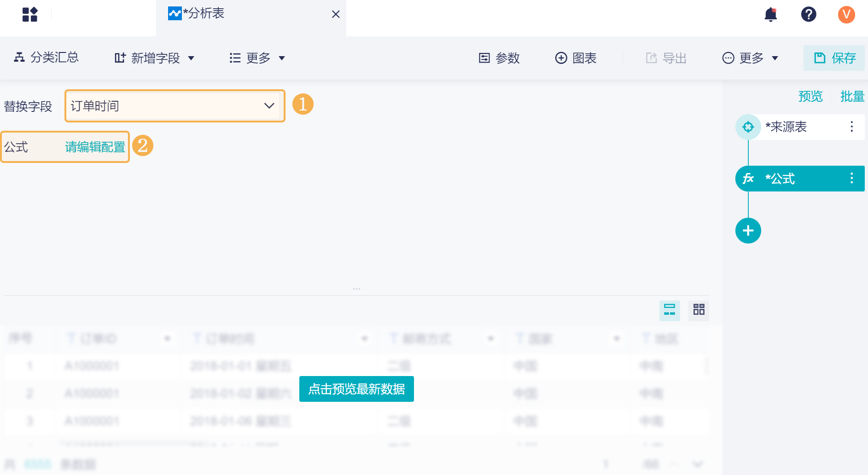Viewport: 868px width, 475px height.
Task: Switch to the grid view layout icon
Action: click(x=699, y=310)
